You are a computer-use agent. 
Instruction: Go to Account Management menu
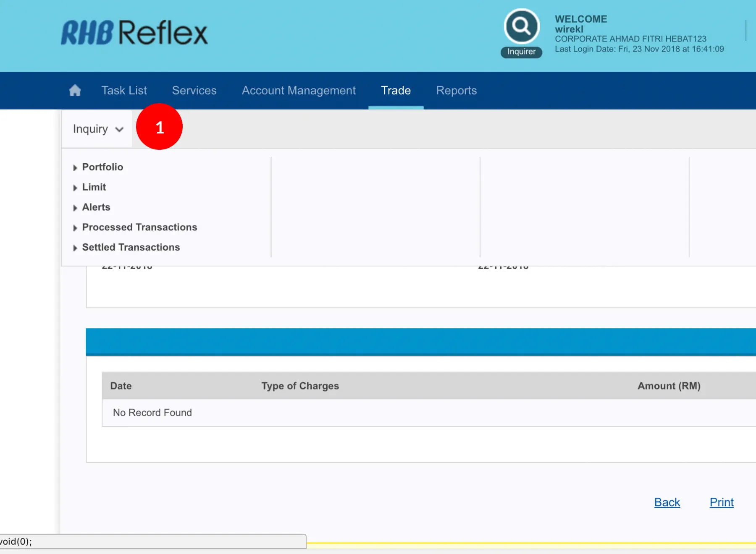click(x=299, y=90)
